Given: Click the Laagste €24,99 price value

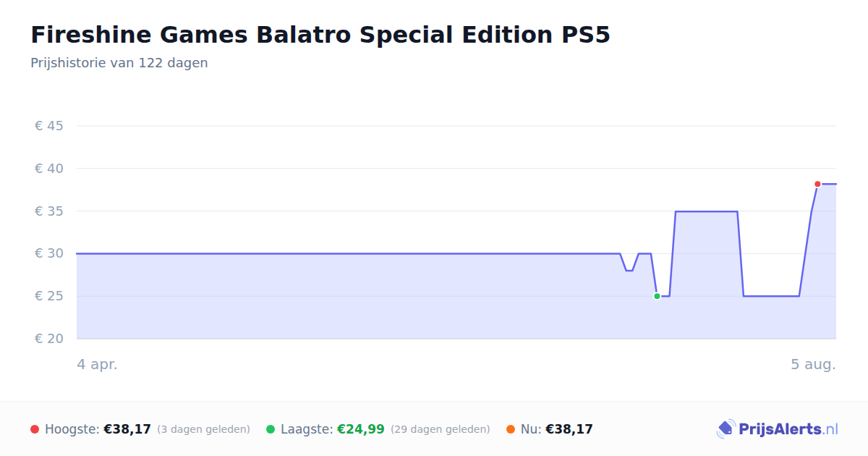Looking at the screenshot, I should click(x=361, y=429).
